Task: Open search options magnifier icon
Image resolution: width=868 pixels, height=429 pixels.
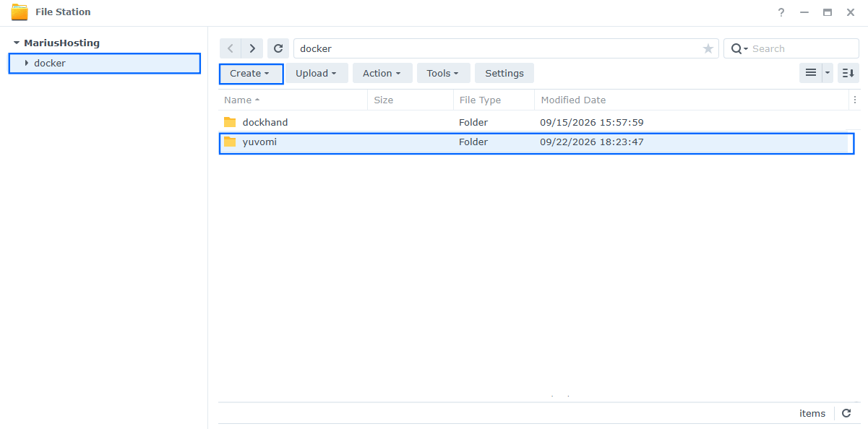Action: tap(739, 48)
